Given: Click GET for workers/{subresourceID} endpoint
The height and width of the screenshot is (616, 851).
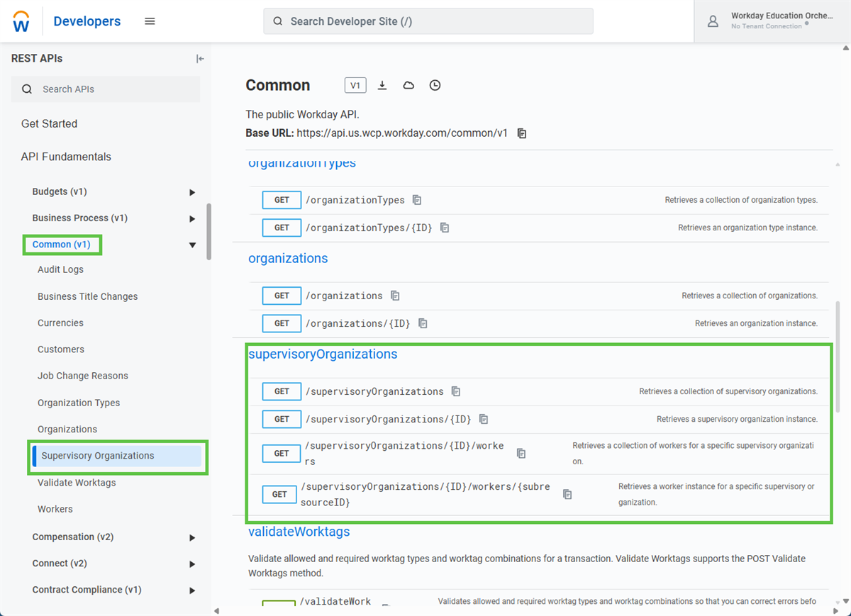Looking at the screenshot, I should click(x=279, y=494).
